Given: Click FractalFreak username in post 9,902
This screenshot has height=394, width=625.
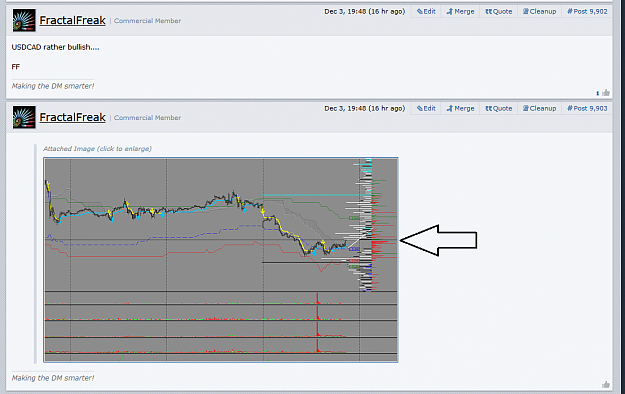Looking at the screenshot, I should coord(73,20).
